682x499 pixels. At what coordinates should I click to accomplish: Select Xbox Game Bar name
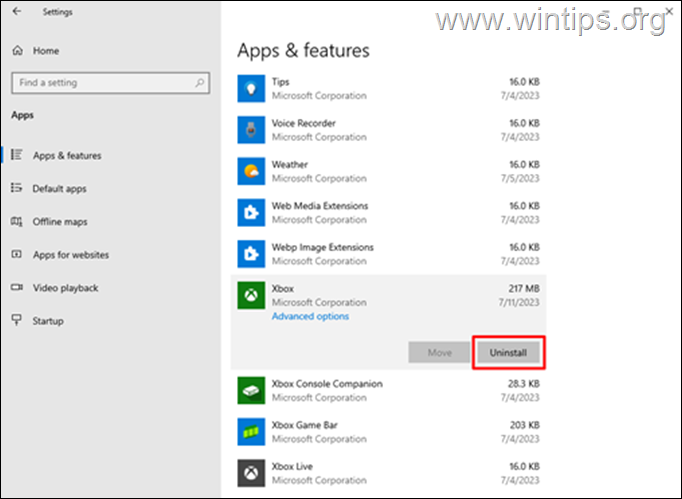304,425
